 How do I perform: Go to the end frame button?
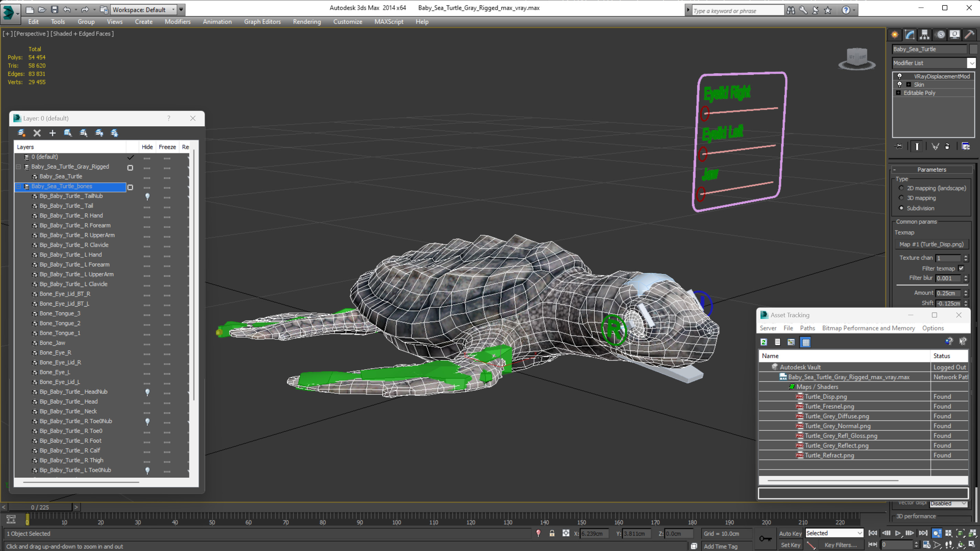[x=923, y=533]
